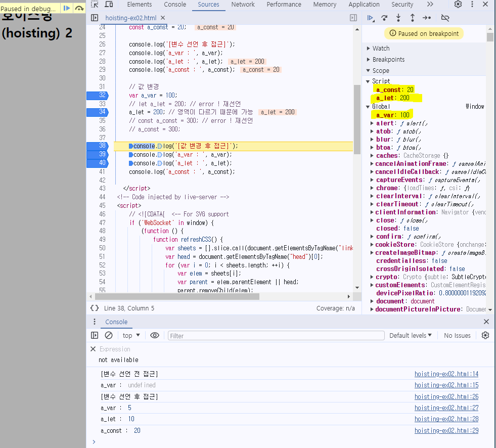The image size is (496, 448).
Task: Open the top execution context dropdown
Action: pos(131,335)
